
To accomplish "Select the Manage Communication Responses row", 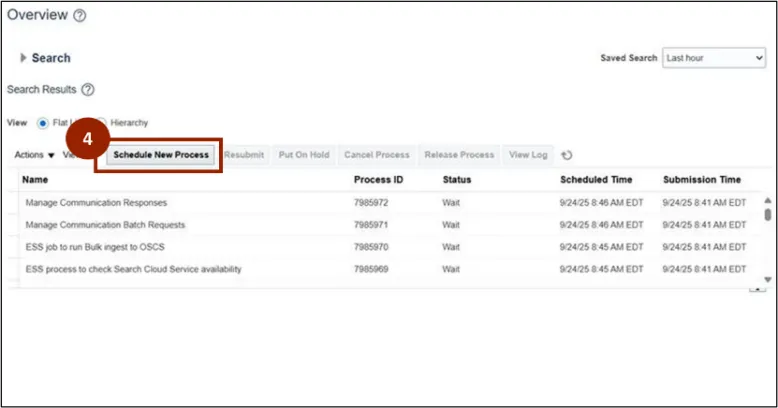I will 95,202.
